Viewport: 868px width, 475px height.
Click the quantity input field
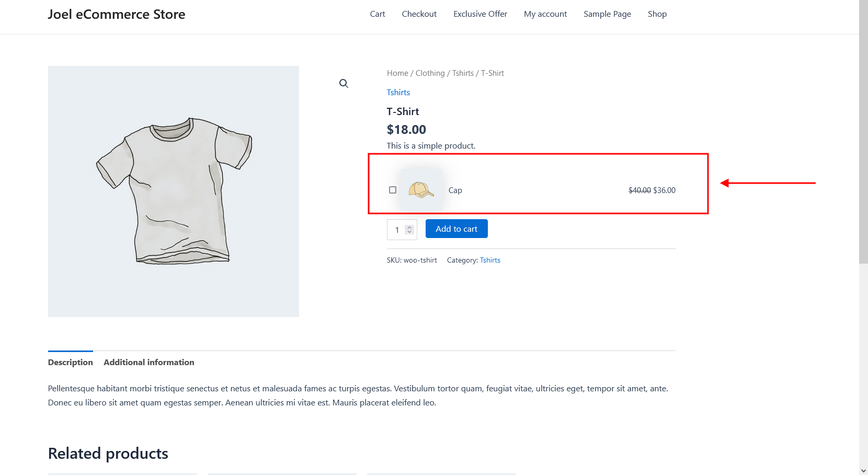click(x=397, y=230)
